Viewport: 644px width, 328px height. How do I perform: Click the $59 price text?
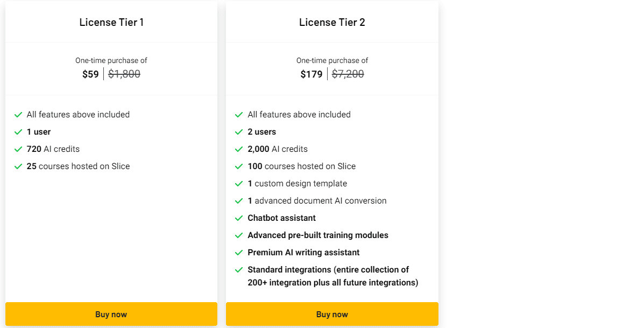point(90,74)
